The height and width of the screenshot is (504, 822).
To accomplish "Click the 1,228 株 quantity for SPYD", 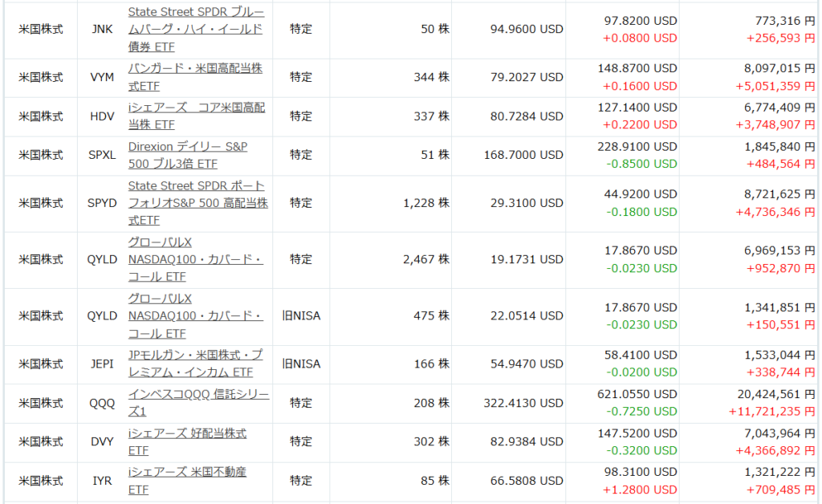I will [x=426, y=203].
